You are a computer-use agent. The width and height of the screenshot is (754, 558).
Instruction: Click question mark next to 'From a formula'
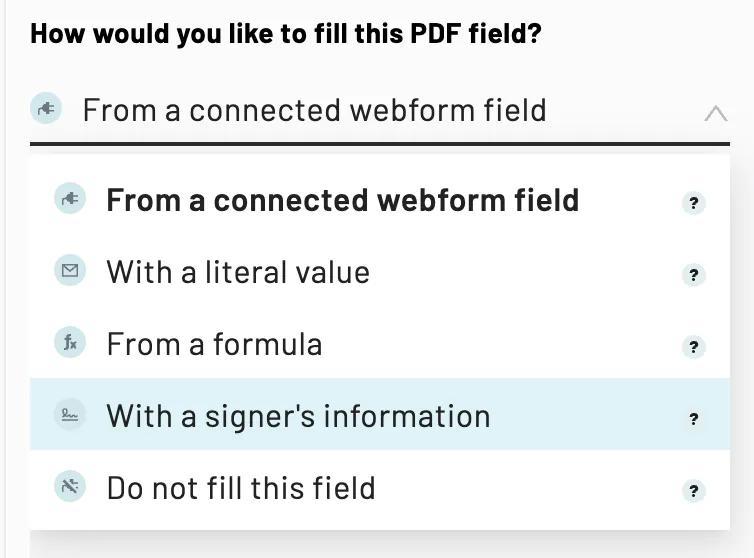coord(693,347)
